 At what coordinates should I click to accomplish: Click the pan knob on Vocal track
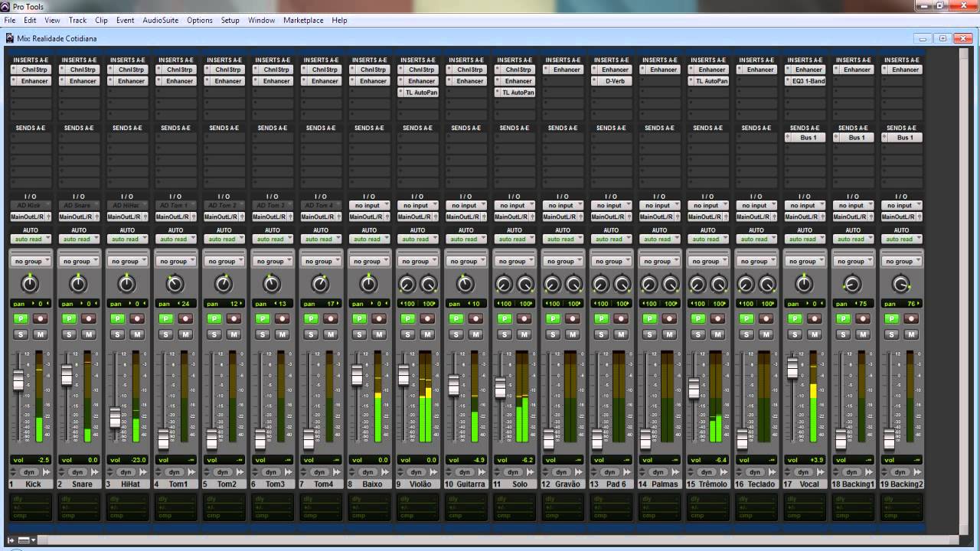click(x=803, y=285)
